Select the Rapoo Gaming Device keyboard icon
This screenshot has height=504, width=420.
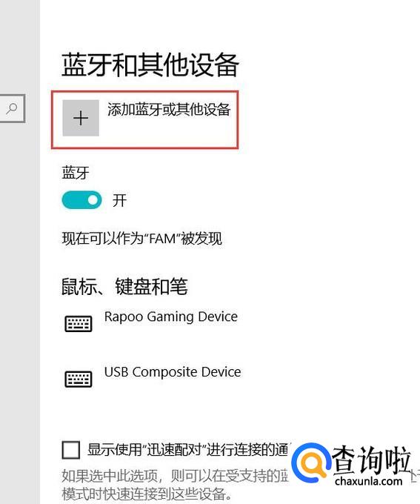[79, 323]
